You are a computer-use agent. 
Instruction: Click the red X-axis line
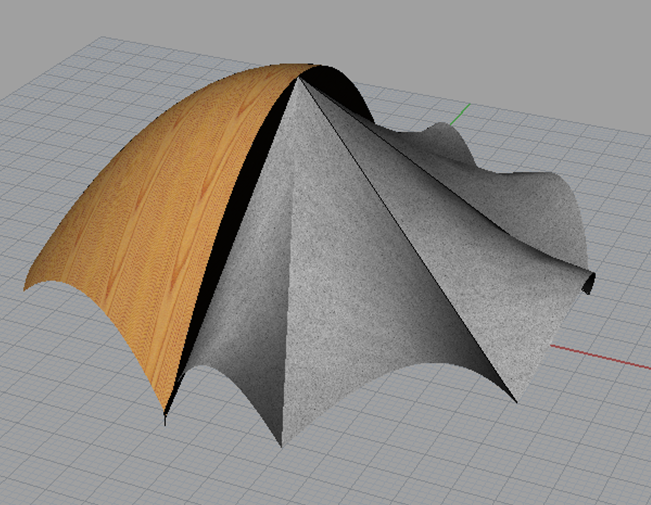click(x=600, y=357)
